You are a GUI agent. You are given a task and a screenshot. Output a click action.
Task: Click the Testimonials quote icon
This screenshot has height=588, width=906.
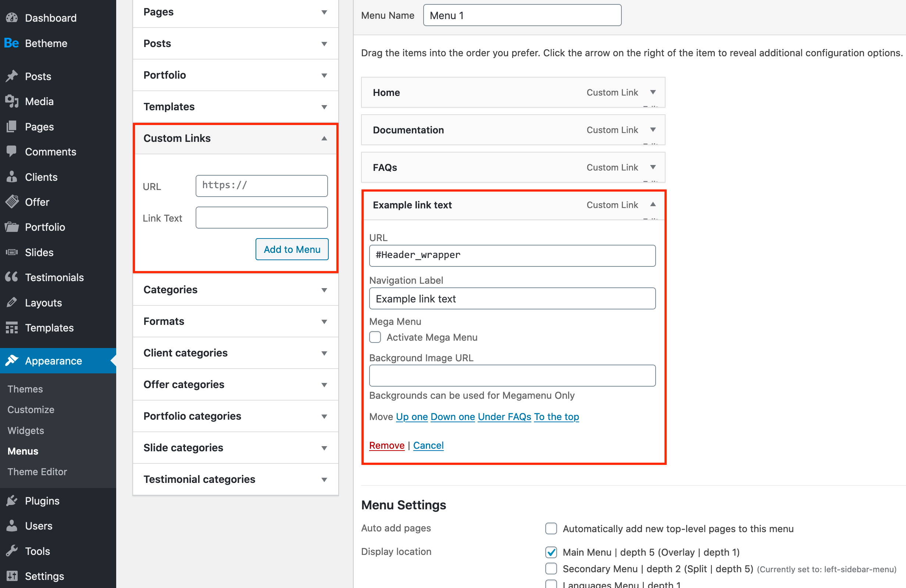(x=12, y=277)
